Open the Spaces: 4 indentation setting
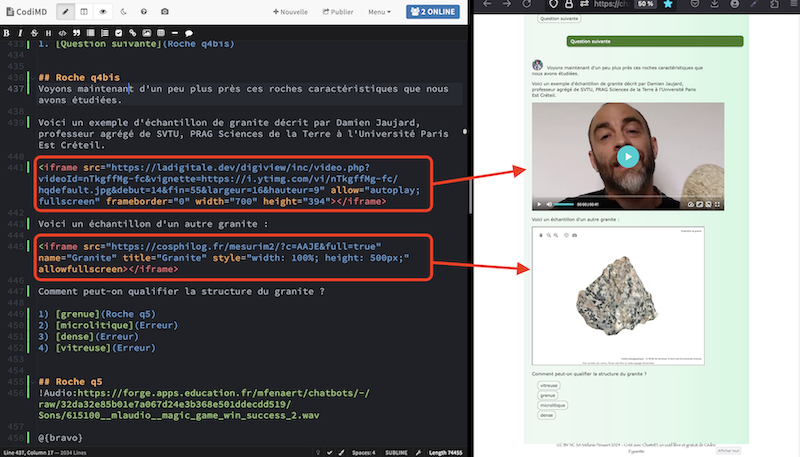The height and width of the screenshot is (457, 800). (363, 452)
